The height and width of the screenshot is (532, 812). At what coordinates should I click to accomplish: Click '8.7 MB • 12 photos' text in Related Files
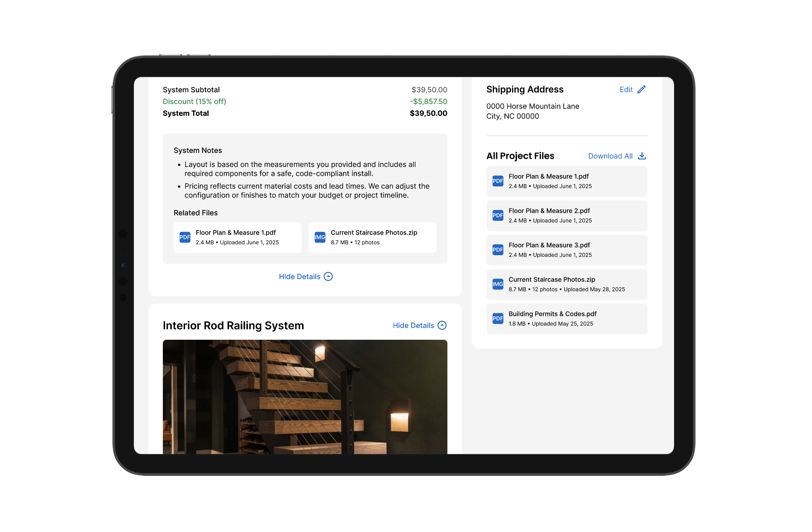pos(355,242)
